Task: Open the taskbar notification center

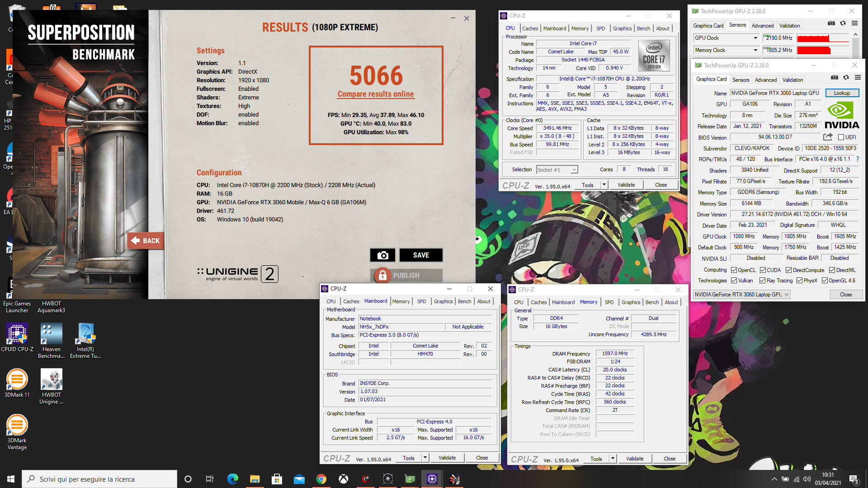Action: [854, 479]
